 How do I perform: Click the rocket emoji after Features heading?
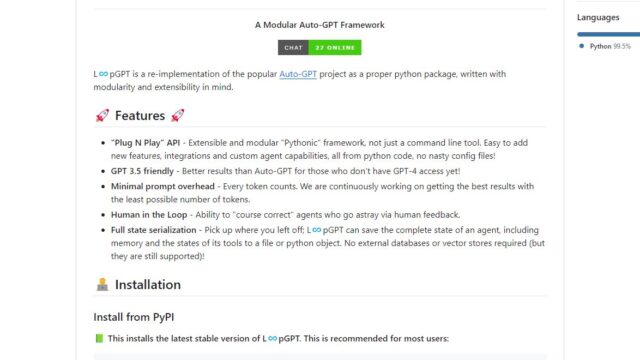point(178,116)
